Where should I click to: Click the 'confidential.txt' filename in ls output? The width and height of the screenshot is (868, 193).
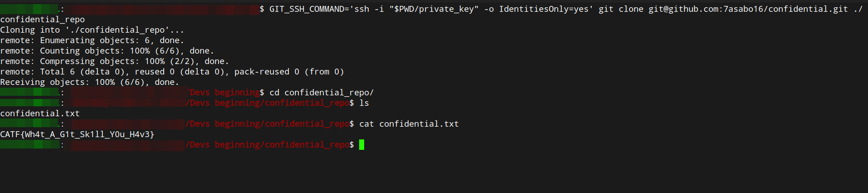point(40,114)
